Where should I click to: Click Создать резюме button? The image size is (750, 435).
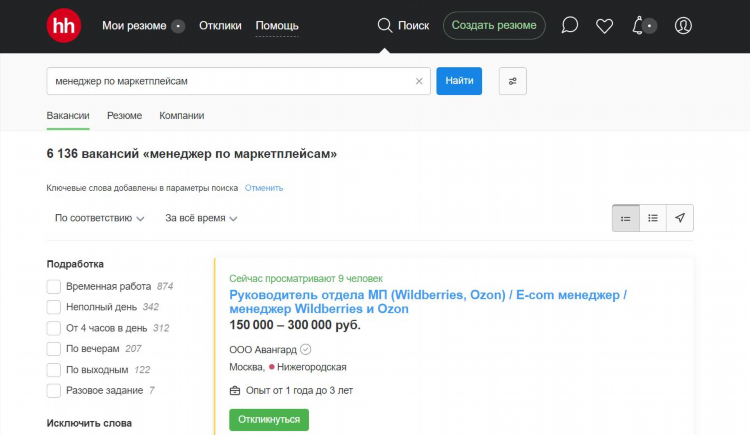(494, 25)
